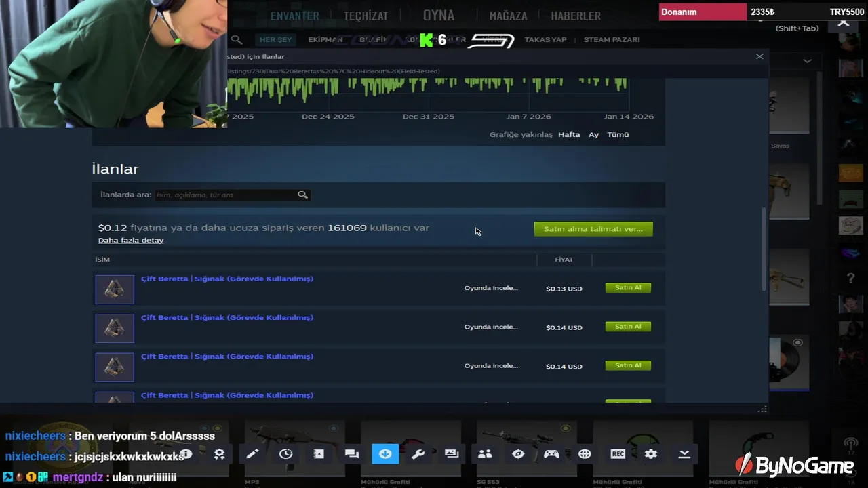Click the overlay resize grip in the bottom corner
Image resolution: width=868 pixels, height=488 pixels.
click(762, 409)
